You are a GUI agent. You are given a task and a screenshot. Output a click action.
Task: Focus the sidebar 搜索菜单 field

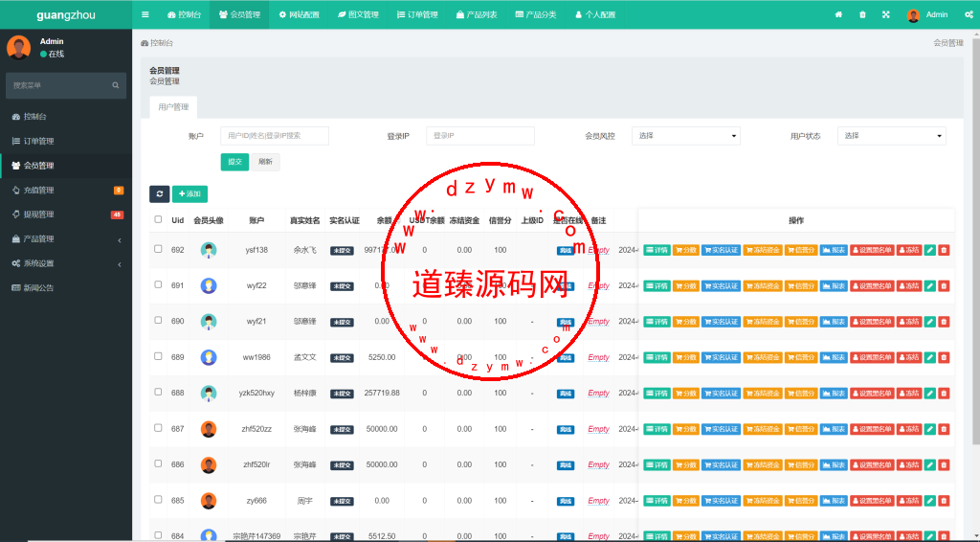click(x=66, y=85)
